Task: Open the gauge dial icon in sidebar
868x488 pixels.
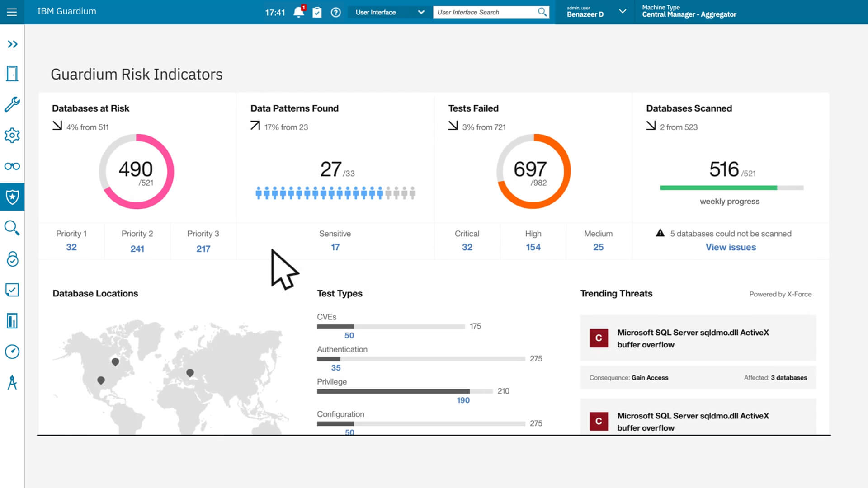Action: (x=12, y=352)
